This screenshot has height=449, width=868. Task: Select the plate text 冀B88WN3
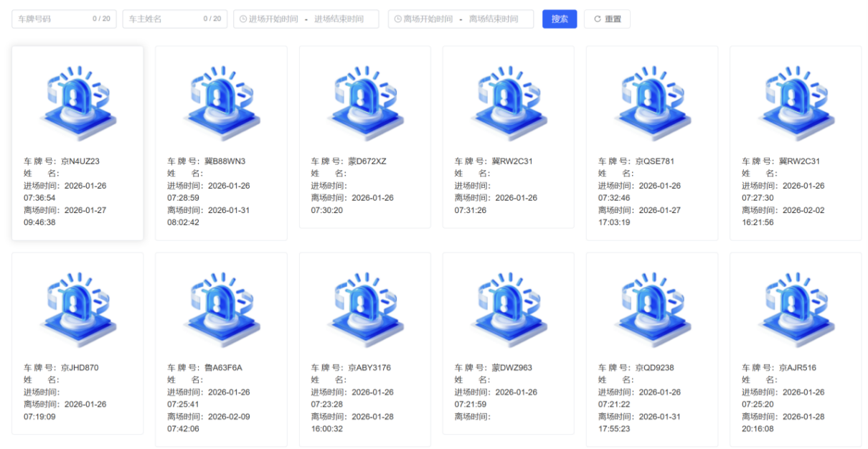tap(225, 161)
